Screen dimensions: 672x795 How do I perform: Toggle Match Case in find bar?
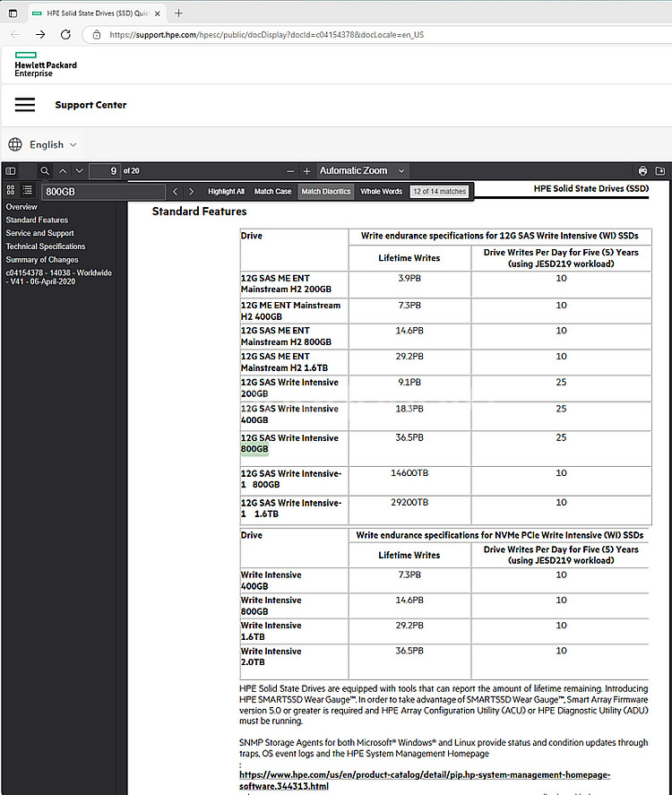click(x=272, y=191)
